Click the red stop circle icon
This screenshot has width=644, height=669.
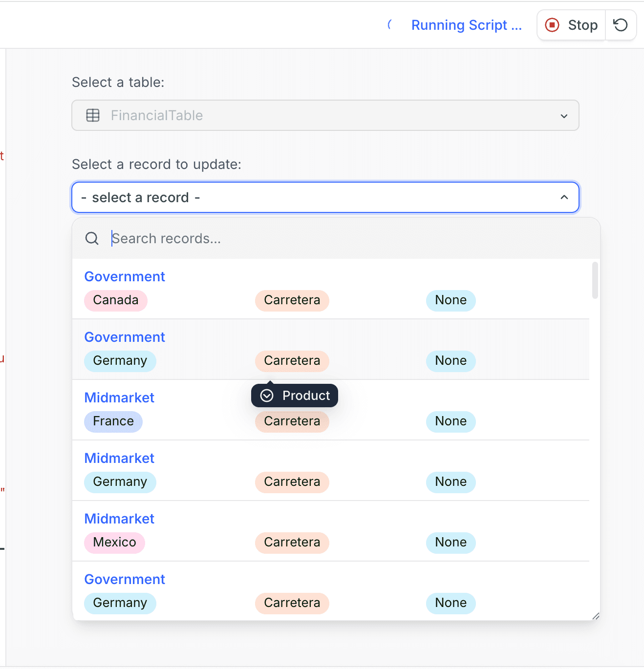coord(552,24)
